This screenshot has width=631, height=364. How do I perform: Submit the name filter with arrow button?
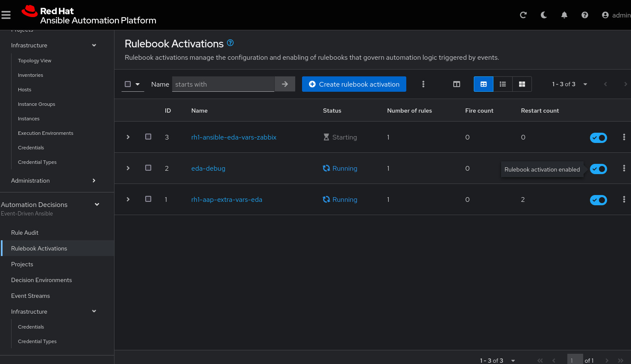tap(285, 84)
